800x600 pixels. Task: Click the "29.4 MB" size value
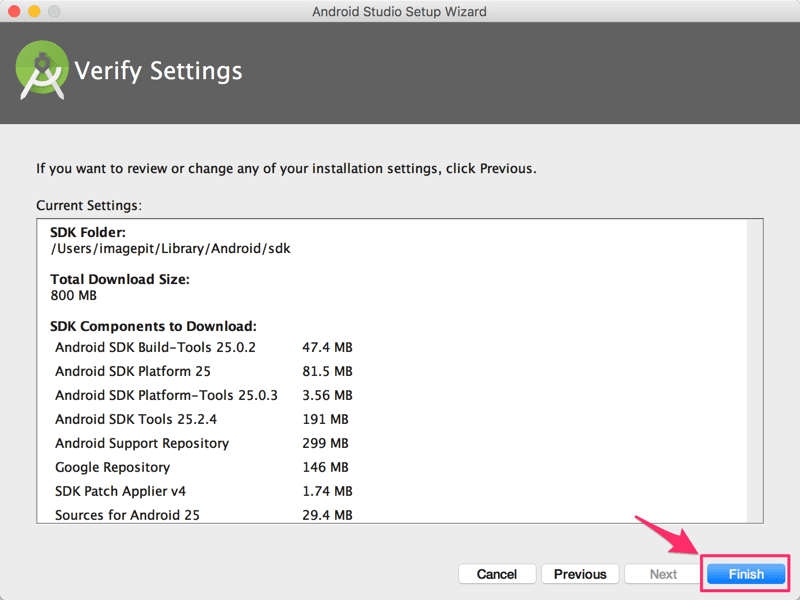pos(327,515)
